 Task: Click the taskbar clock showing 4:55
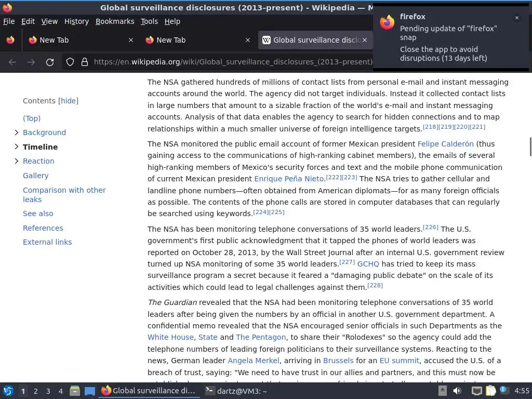pos(522,391)
